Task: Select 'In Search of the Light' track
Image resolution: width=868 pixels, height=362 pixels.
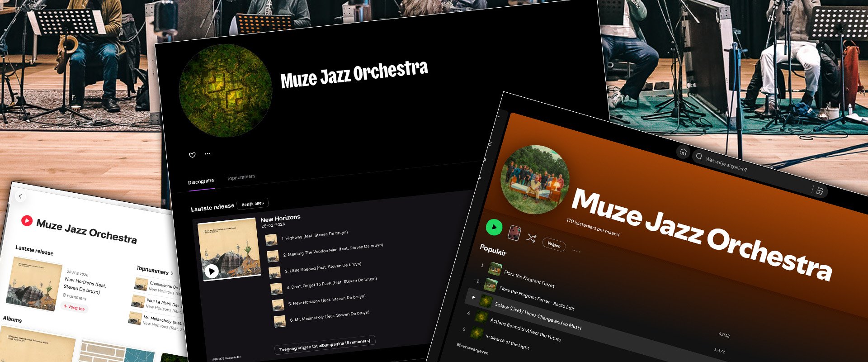Action: pos(507,342)
